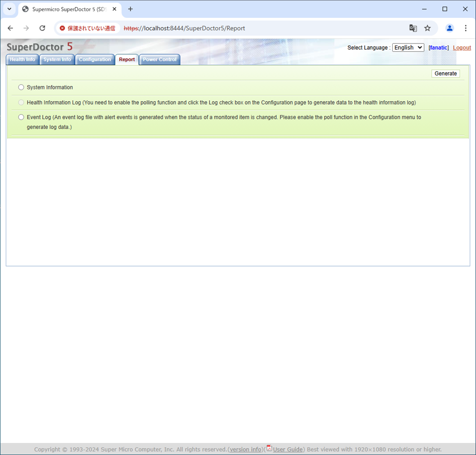Open the Power Control tab
This screenshot has height=455, width=476.
pyautogui.click(x=160, y=60)
